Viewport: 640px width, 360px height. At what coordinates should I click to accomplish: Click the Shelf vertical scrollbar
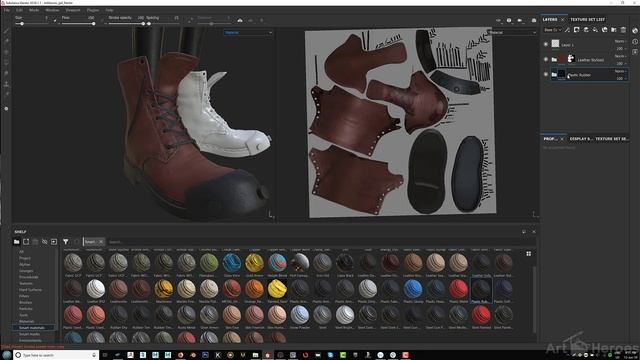(x=534, y=299)
